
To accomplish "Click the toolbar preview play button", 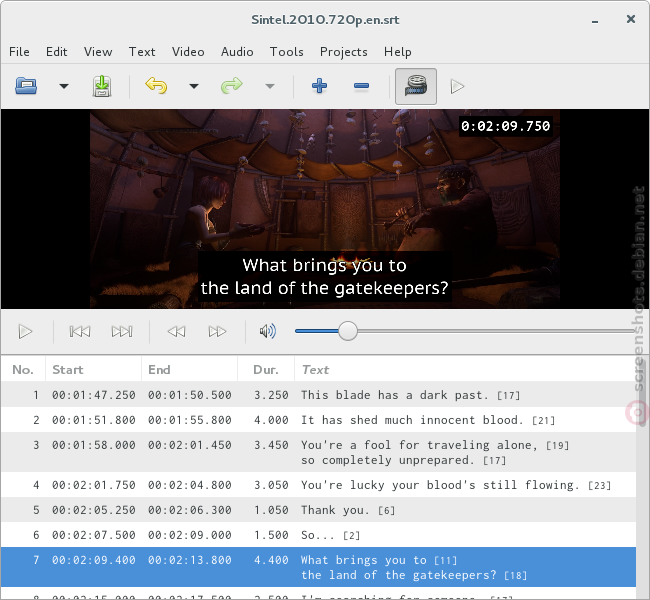I will click(457, 87).
